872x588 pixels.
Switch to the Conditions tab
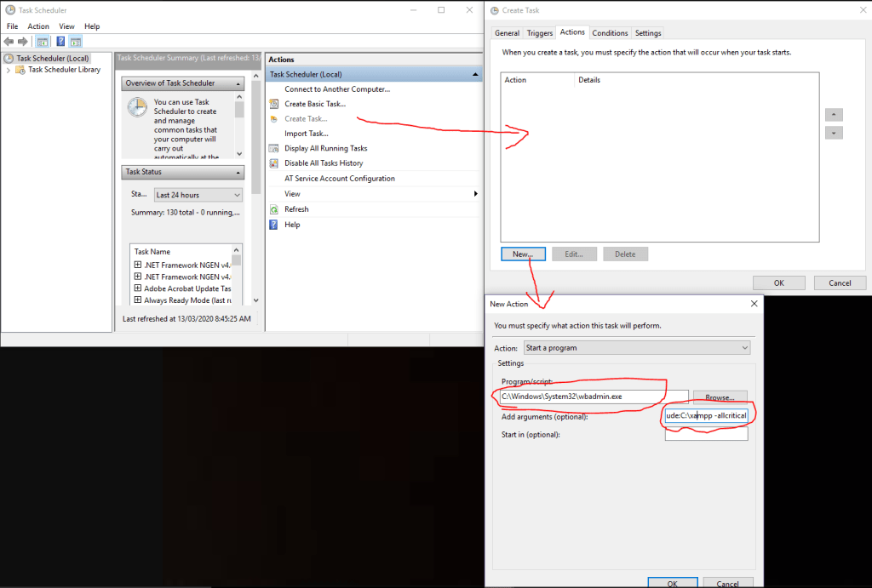pos(610,33)
